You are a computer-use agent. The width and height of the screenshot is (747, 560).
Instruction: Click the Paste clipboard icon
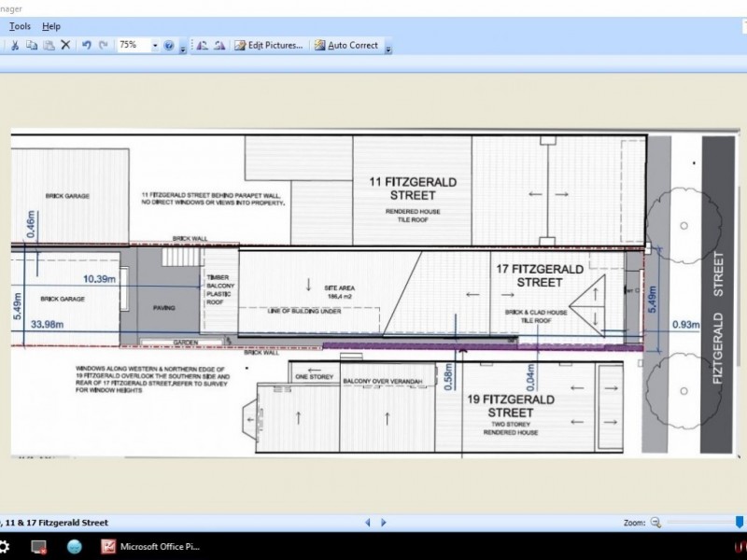click(x=48, y=45)
